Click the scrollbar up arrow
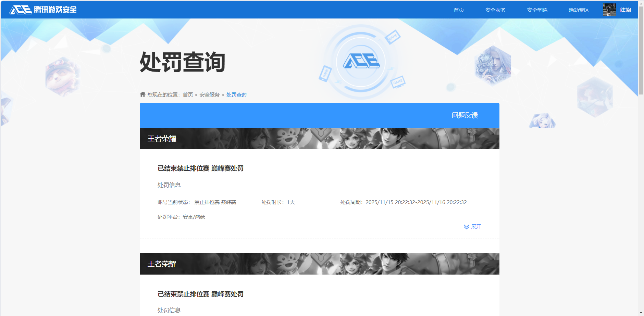 [x=641, y=3]
